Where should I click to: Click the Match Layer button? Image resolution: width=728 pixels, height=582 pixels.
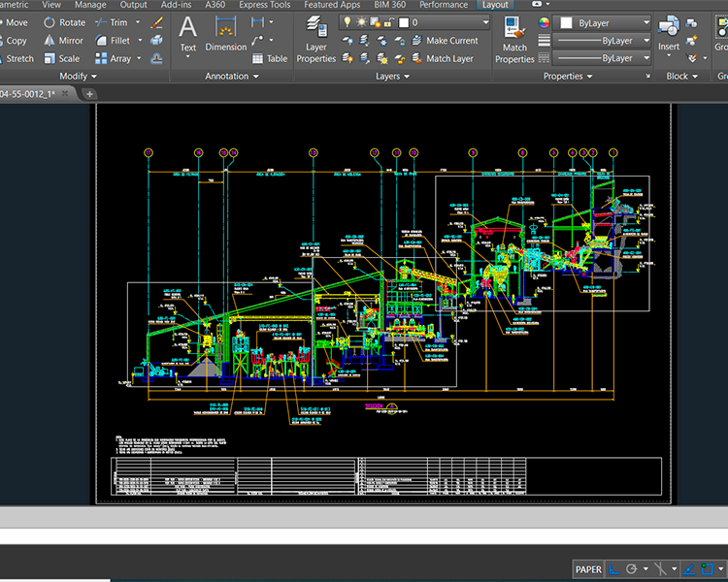click(x=449, y=59)
